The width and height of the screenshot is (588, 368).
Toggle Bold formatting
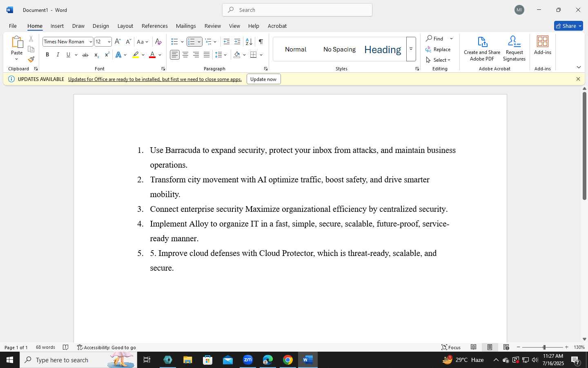[47, 55]
